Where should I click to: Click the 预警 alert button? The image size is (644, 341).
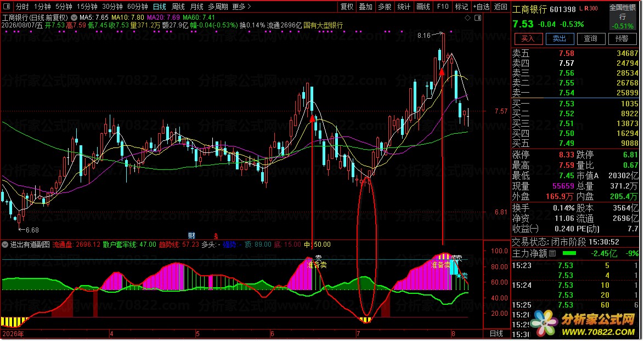tap(622, 38)
